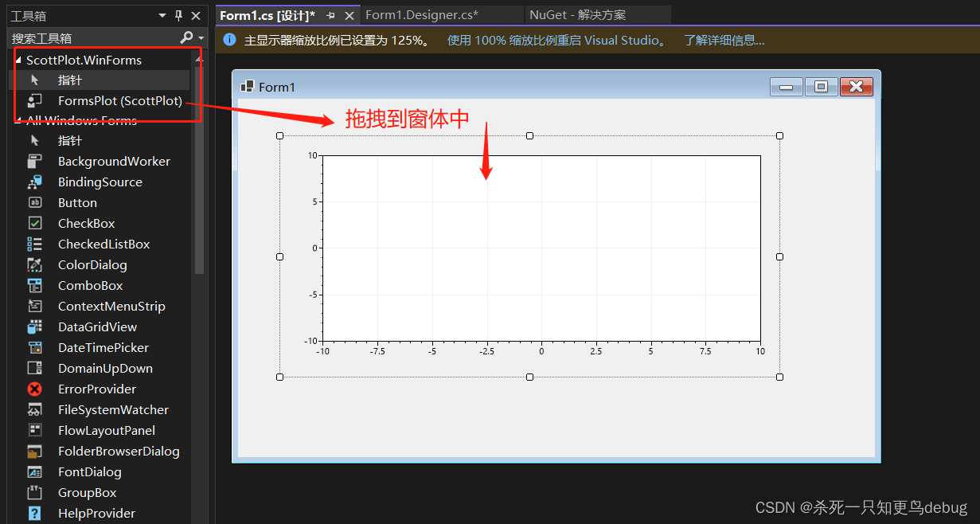Click the ContextMenuStrip icon

pyautogui.click(x=35, y=307)
